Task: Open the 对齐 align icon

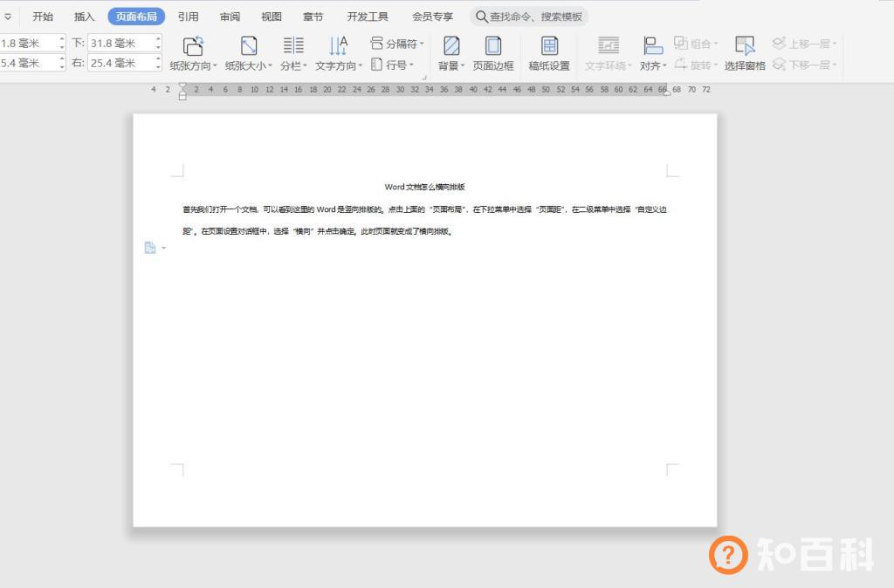Action: click(x=653, y=45)
